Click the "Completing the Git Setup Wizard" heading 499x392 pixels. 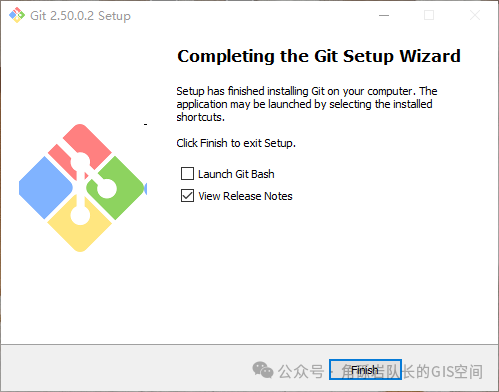pos(319,56)
